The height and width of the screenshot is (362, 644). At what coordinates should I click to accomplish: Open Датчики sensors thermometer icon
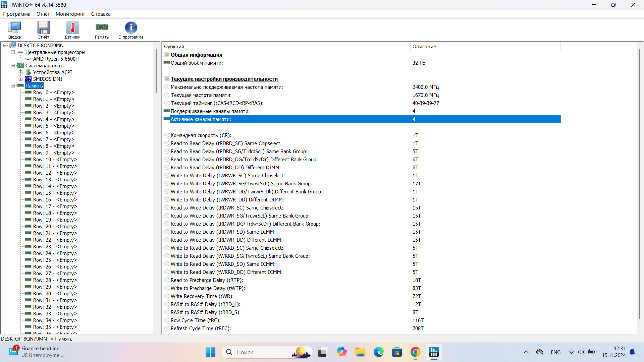[x=72, y=30]
